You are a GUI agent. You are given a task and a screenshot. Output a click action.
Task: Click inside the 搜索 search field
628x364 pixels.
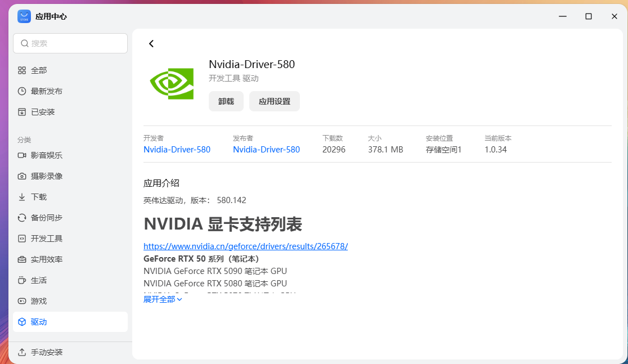(x=70, y=43)
